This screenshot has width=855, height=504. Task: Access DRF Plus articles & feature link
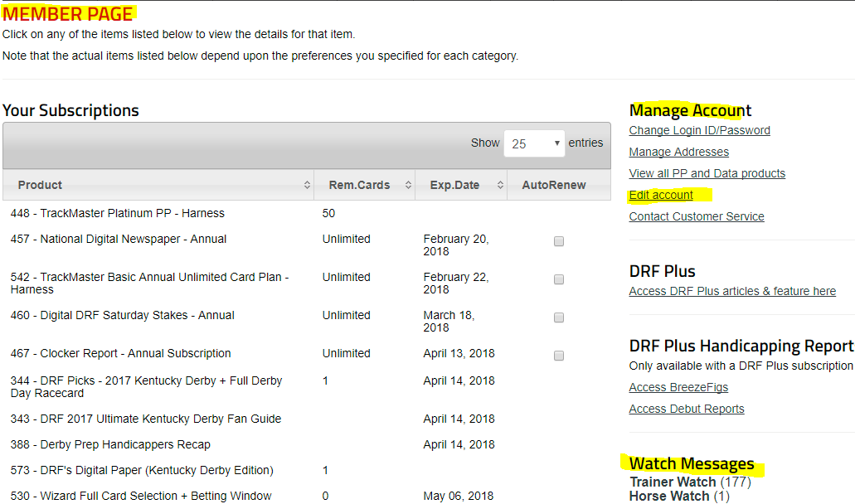732,291
